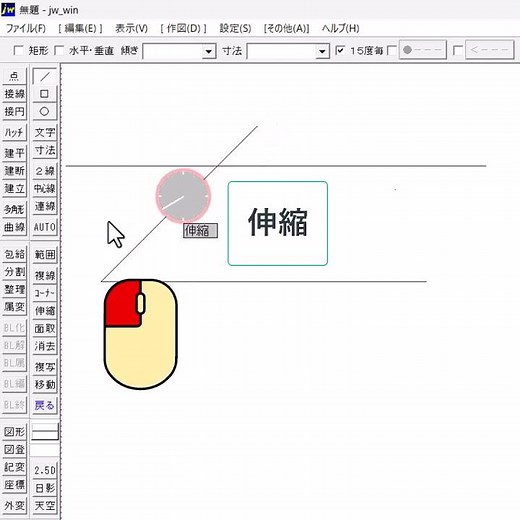520x520 pixels.
Task: Select the 寸法 dimension tool in sidebar
Action: (x=45, y=150)
